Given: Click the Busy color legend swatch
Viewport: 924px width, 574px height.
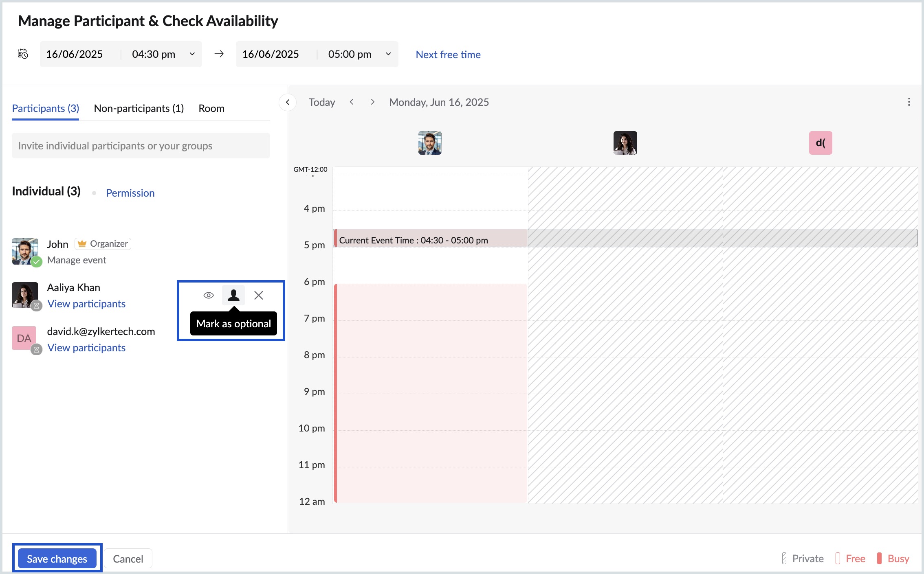Looking at the screenshot, I should pyautogui.click(x=879, y=558).
